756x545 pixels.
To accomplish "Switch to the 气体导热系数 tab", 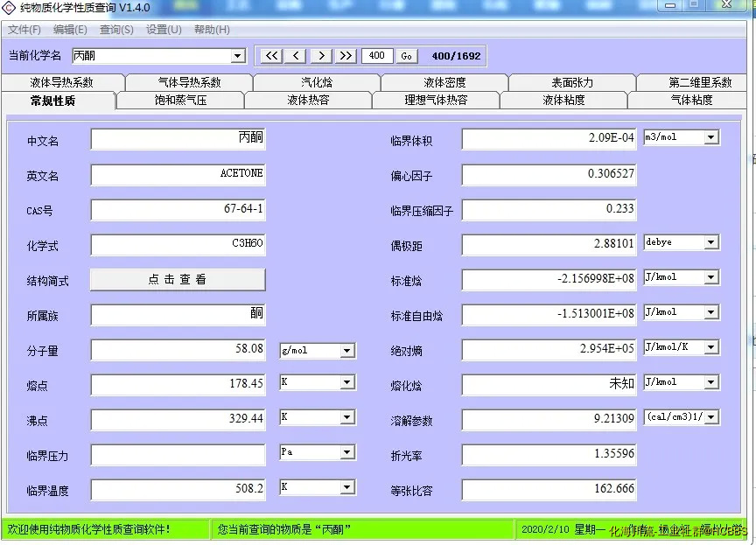I will coord(189,82).
